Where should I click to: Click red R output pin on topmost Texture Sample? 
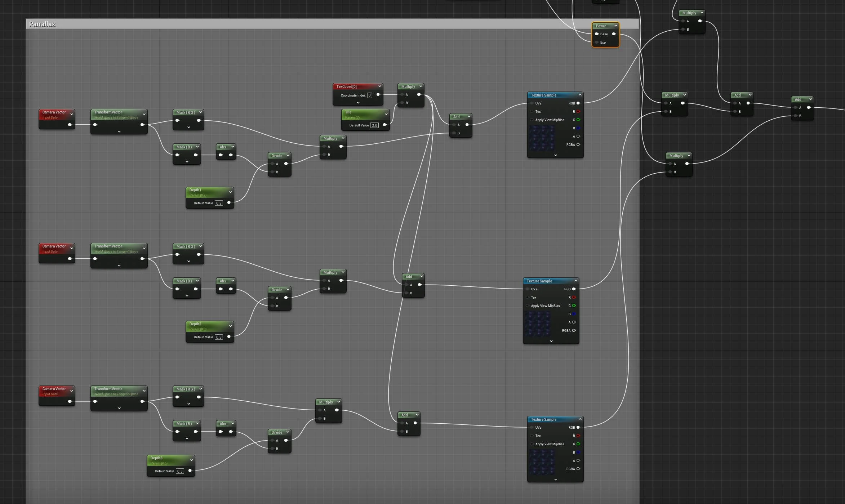pos(578,112)
